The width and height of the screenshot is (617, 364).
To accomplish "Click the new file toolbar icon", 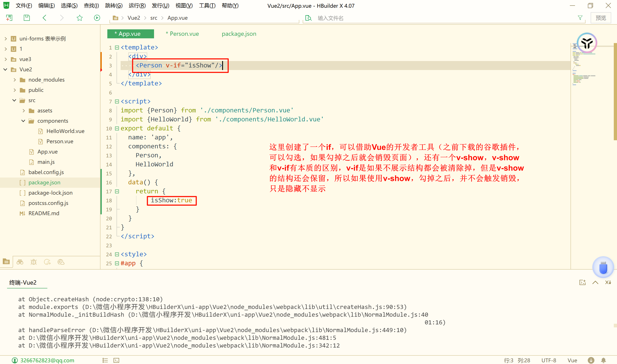I will (x=9, y=18).
